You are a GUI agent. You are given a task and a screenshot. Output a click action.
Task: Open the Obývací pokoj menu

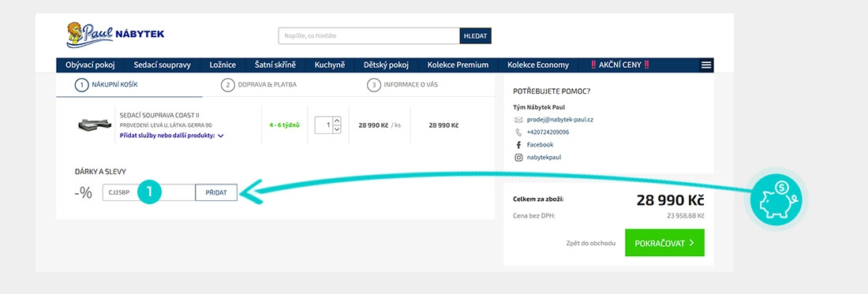pos(90,65)
